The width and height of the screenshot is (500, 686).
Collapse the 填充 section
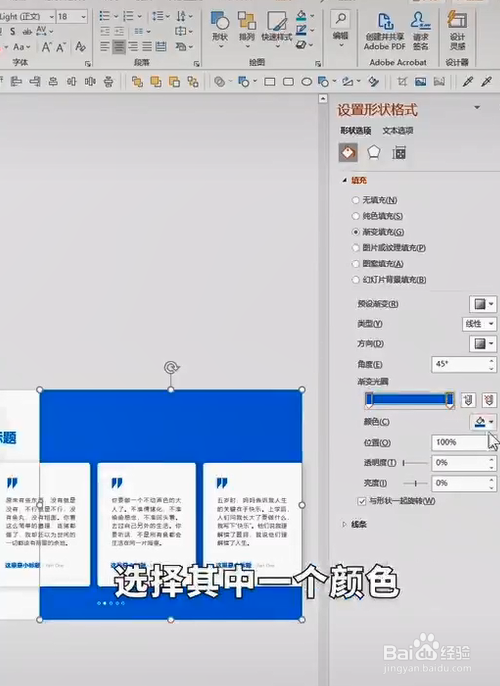pos(345,180)
